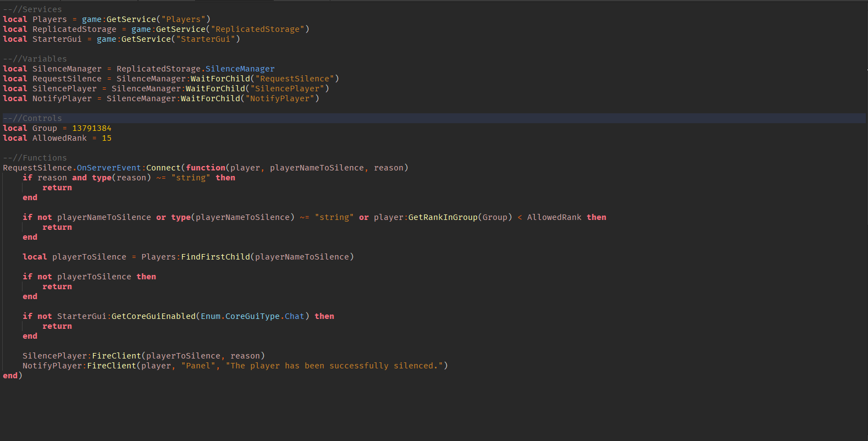Viewport: 868px width, 441px height.
Task: Click Chat in Enum.CoreGuiType.Chat
Action: click(x=295, y=316)
